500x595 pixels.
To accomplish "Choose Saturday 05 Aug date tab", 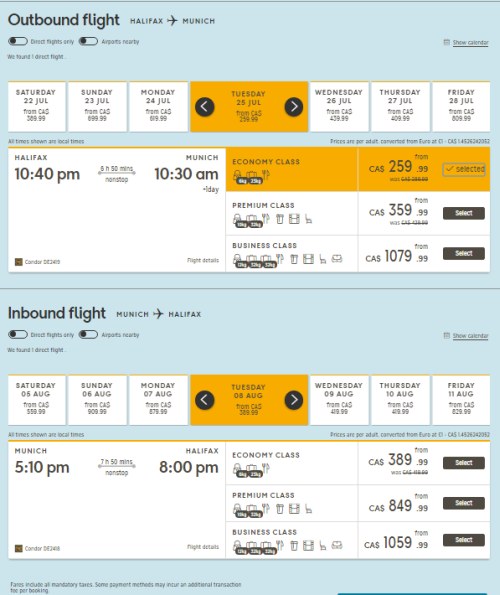I will (x=36, y=400).
